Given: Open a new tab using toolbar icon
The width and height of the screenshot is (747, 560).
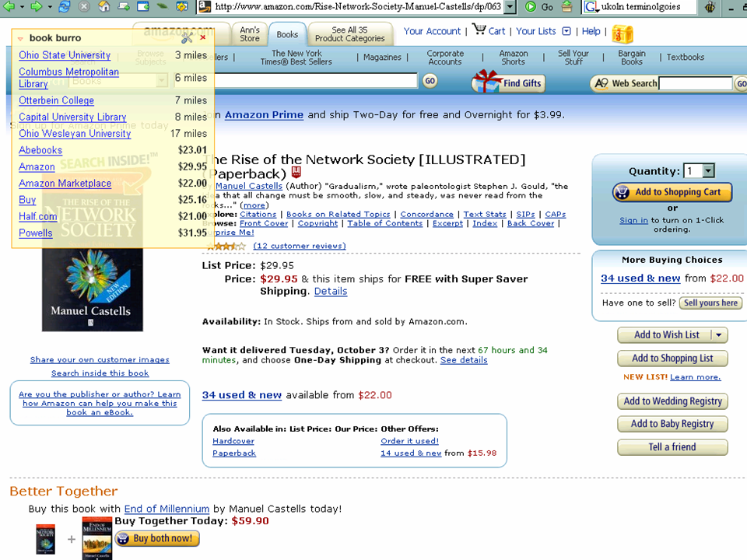Looking at the screenshot, I should [124, 6].
